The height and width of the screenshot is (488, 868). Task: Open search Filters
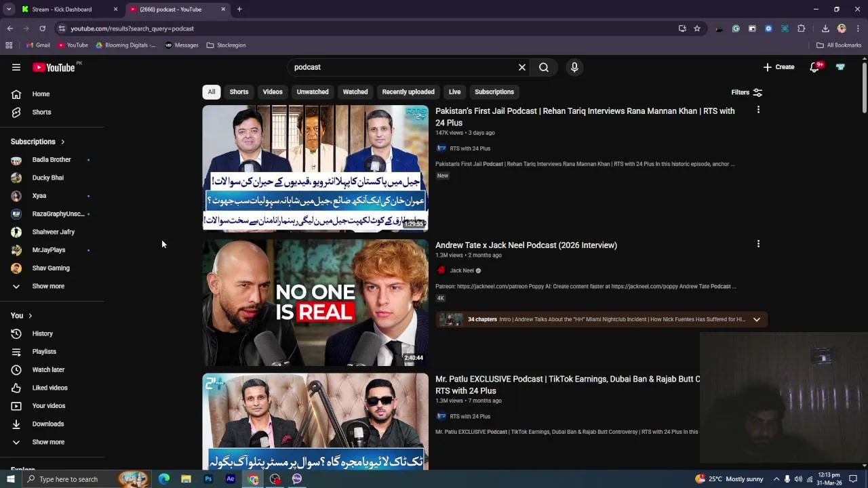pyautogui.click(x=747, y=92)
